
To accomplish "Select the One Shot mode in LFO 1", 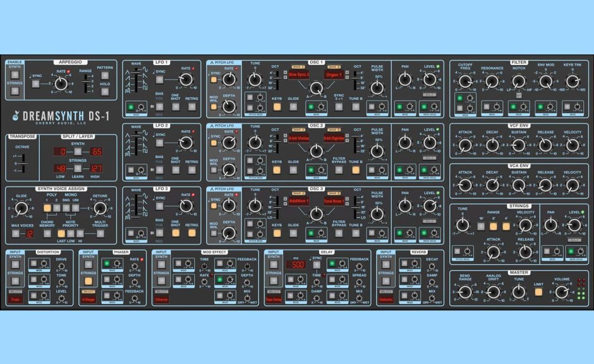I will coord(175,106).
